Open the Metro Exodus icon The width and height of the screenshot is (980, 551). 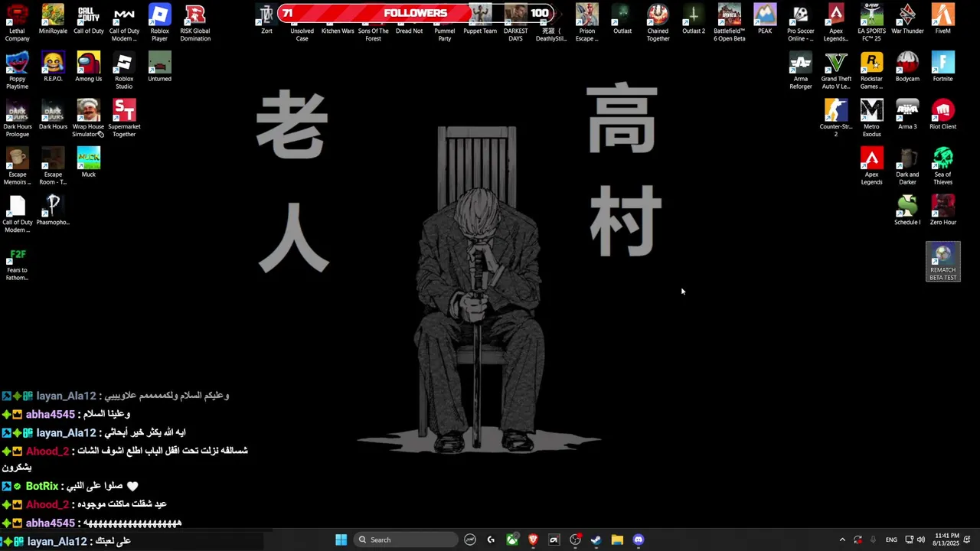871,119
